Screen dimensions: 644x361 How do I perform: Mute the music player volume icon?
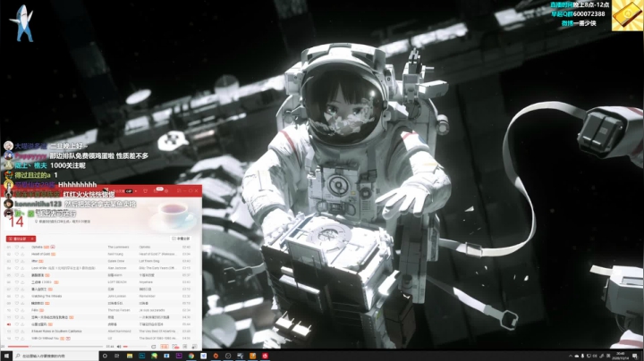pyautogui.click(x=119, y=347)
